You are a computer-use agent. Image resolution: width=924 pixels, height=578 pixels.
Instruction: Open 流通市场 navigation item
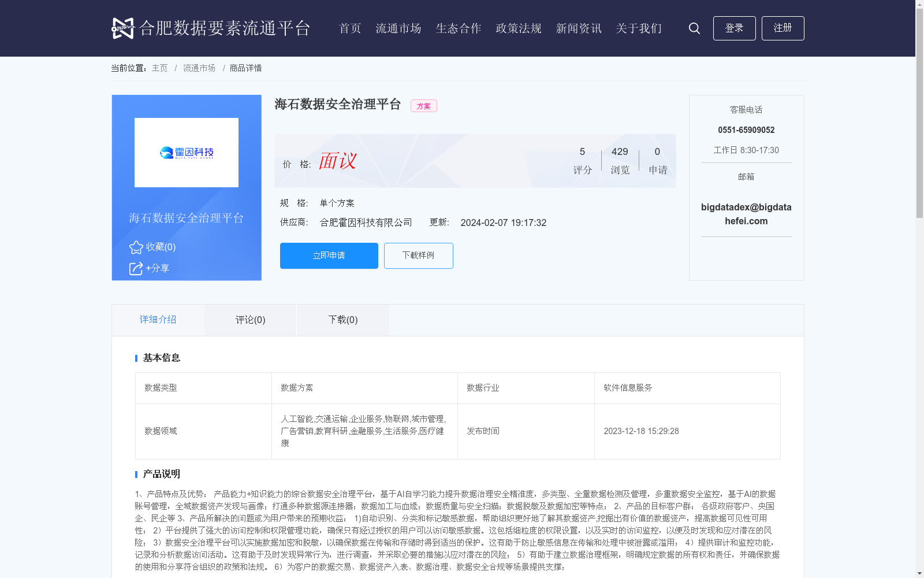[x=398, y=28]
